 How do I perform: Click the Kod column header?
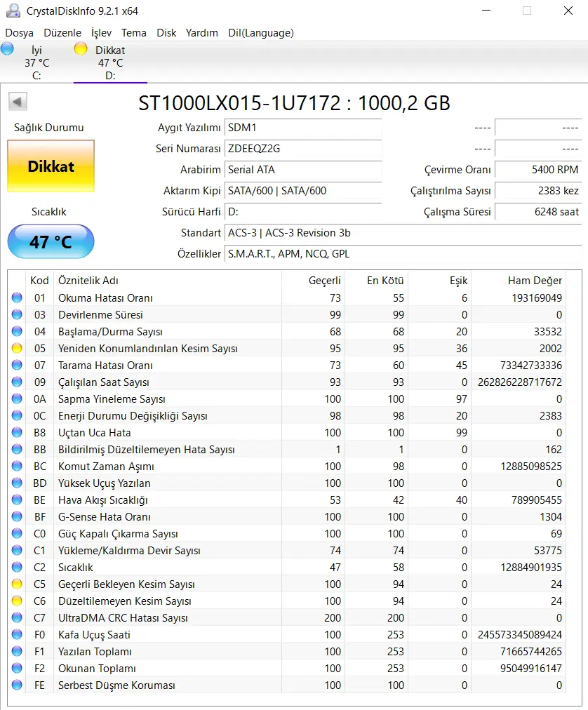[x=39, y=281]
